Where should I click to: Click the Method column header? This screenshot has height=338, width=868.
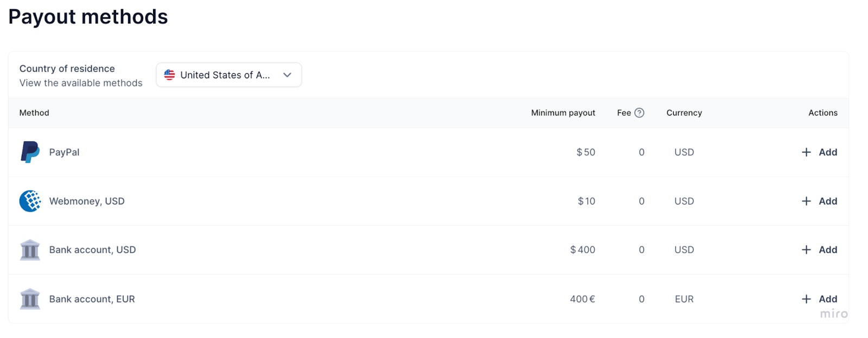tap(34, 112)
